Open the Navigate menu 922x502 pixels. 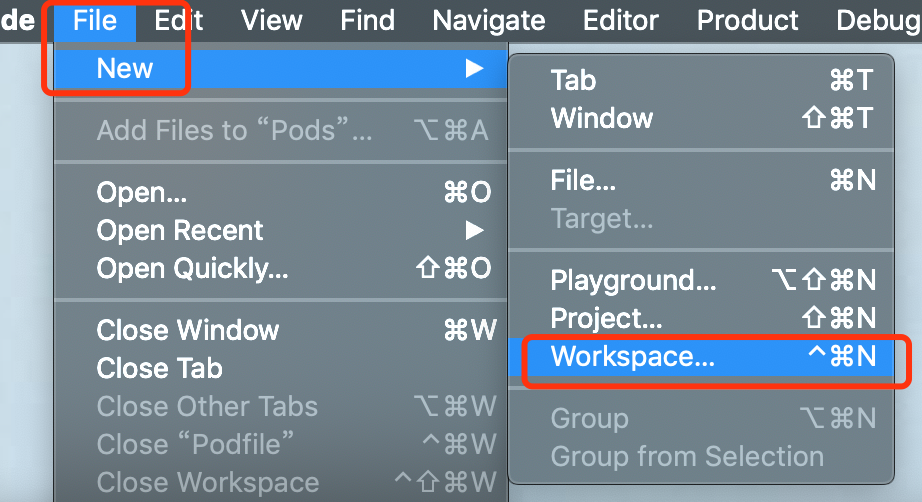[x=489, y=21]
